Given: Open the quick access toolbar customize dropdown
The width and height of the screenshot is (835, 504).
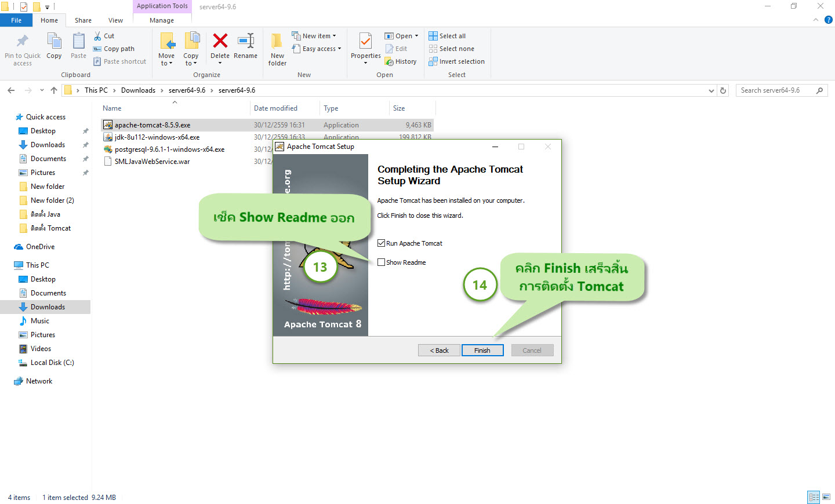Looking at the screenshot, I should point(48,7).
